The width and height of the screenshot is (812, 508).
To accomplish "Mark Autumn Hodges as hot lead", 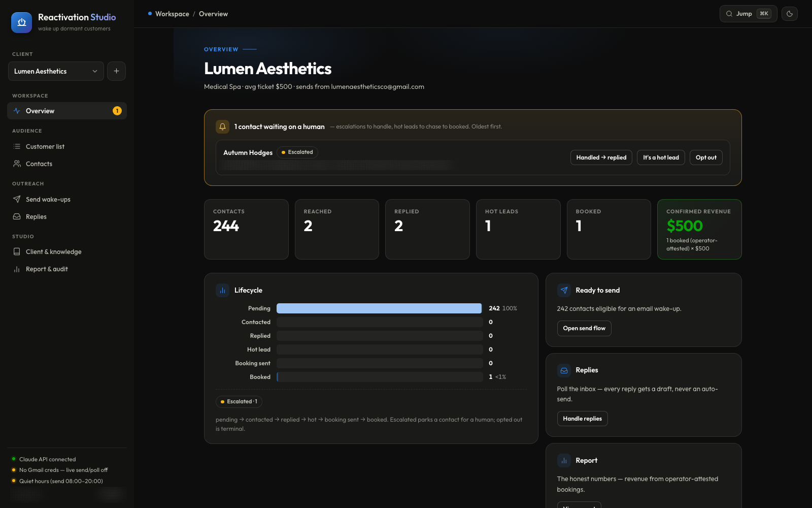I will pos(661,157).
